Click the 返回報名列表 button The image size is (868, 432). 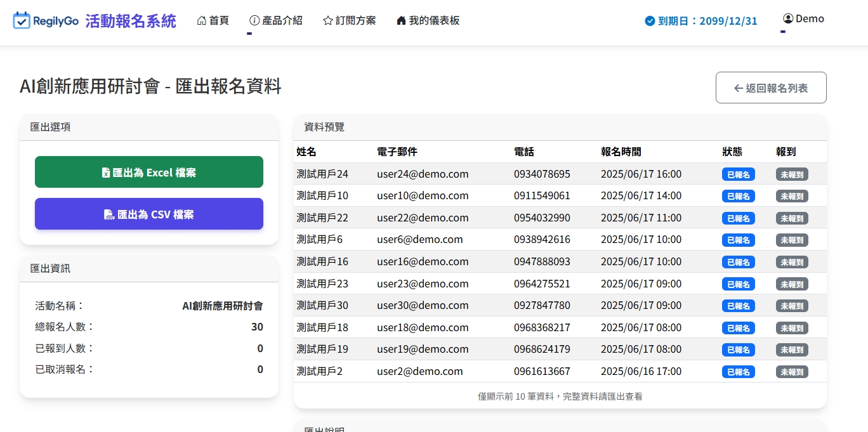click(771, 88)
